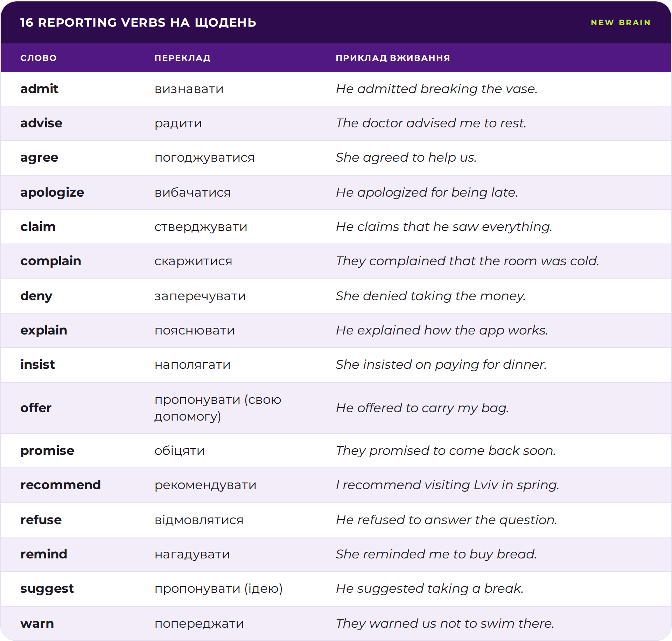Click the word 'deny'
672x641 pixels.
coord(36,296)
